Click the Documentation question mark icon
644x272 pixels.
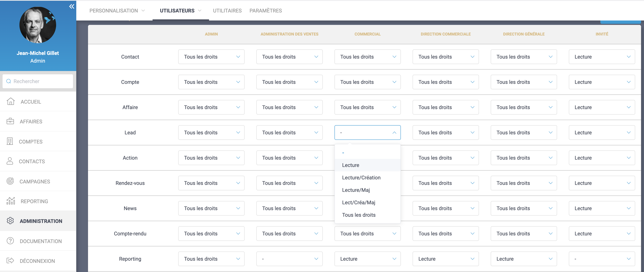[10, 241]
